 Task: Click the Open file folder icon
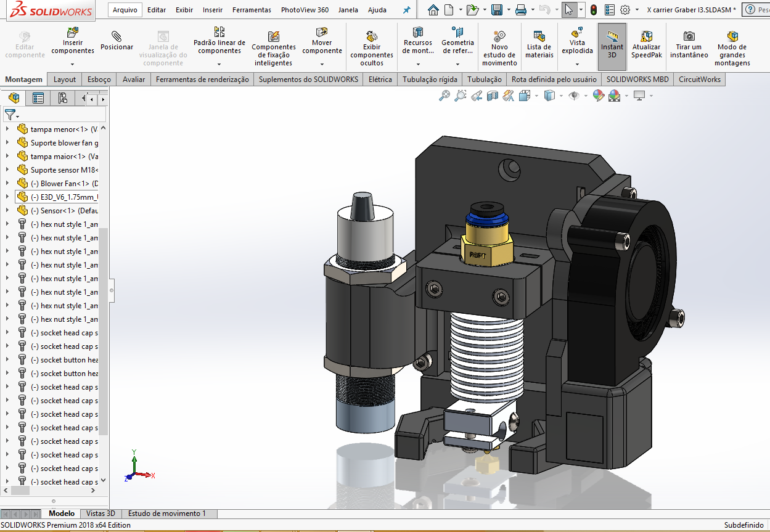[x=472, y=10]
